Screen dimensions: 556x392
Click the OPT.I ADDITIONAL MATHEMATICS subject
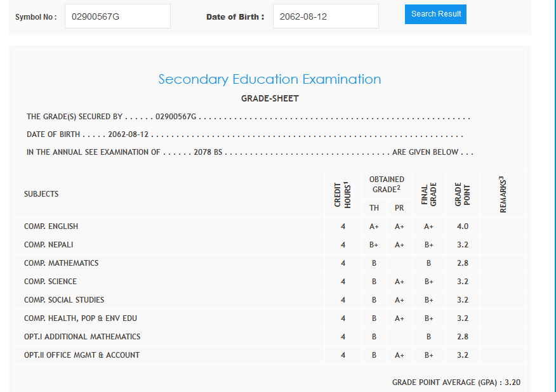(x=83, y=337)
